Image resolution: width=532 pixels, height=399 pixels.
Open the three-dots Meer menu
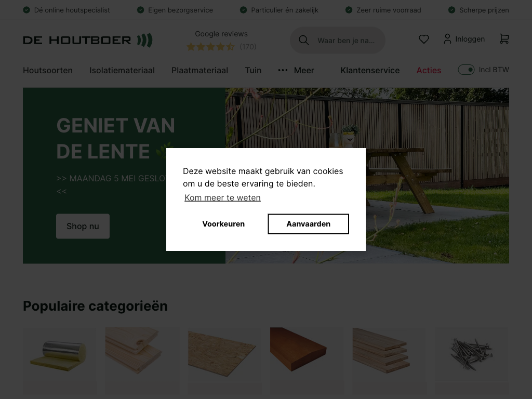click(x=296, y=70)
